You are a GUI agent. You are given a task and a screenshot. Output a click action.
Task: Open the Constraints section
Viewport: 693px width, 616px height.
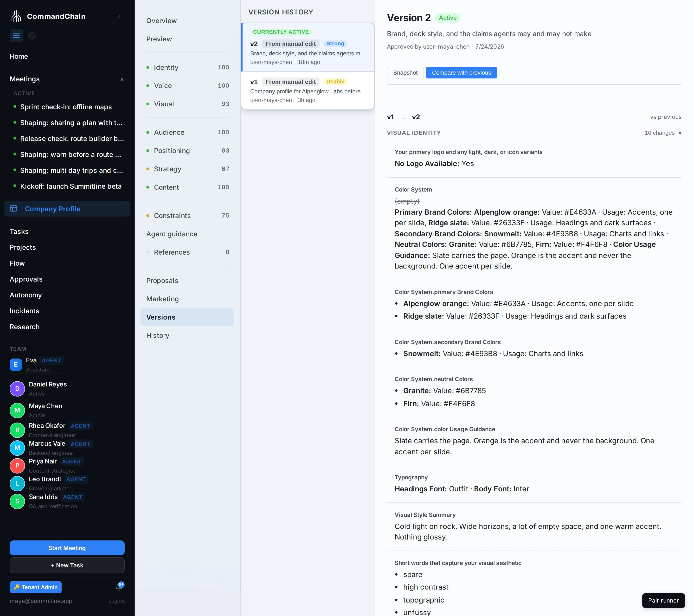click(187, 216)
